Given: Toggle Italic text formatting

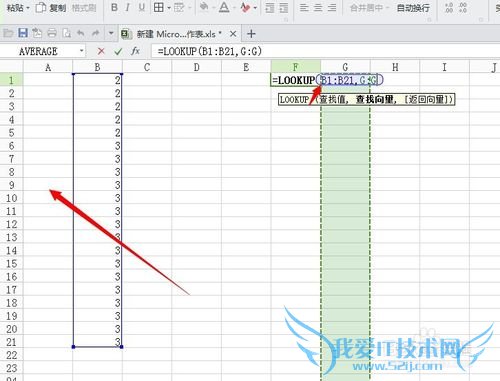Looking at the screenshot, I should click(x=127, y=7).
